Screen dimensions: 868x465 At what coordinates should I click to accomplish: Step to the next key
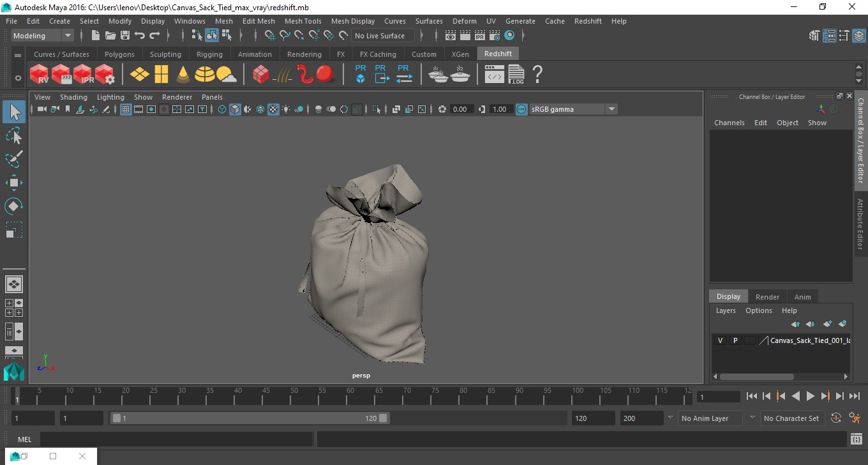825,396
